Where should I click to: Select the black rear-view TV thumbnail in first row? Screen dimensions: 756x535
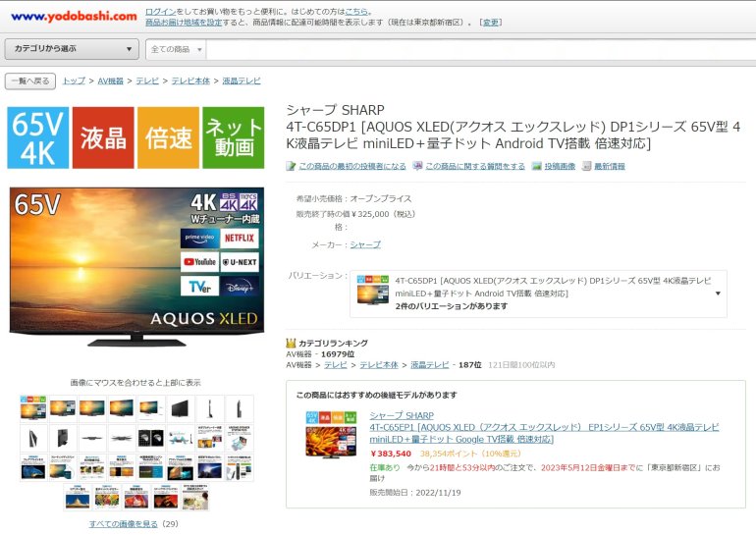click(181, 408)
